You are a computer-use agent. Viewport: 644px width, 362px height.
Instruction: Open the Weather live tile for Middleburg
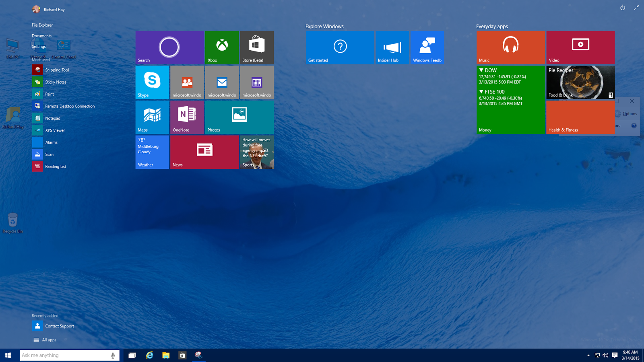point(152,152)
